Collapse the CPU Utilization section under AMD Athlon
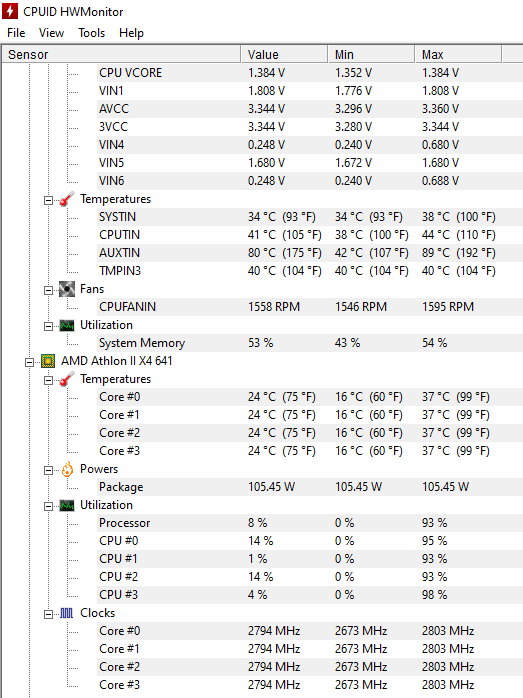The image size is (523, 698). (48, 506)
